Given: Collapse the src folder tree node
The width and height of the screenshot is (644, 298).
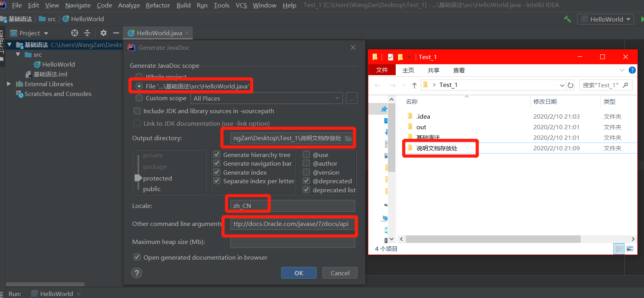Looking at the screenshot, I should pos(18,54).
